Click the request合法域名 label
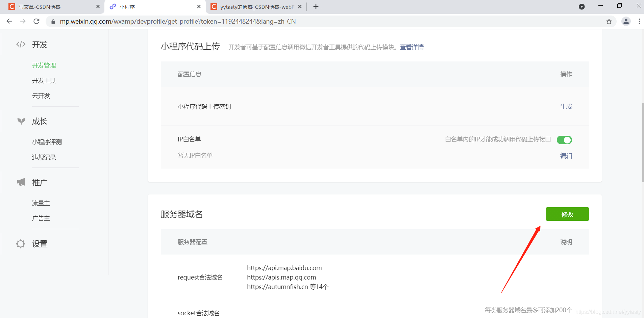Image resolution: width=644 pixels, height=318 pixels. coord(200,277)
